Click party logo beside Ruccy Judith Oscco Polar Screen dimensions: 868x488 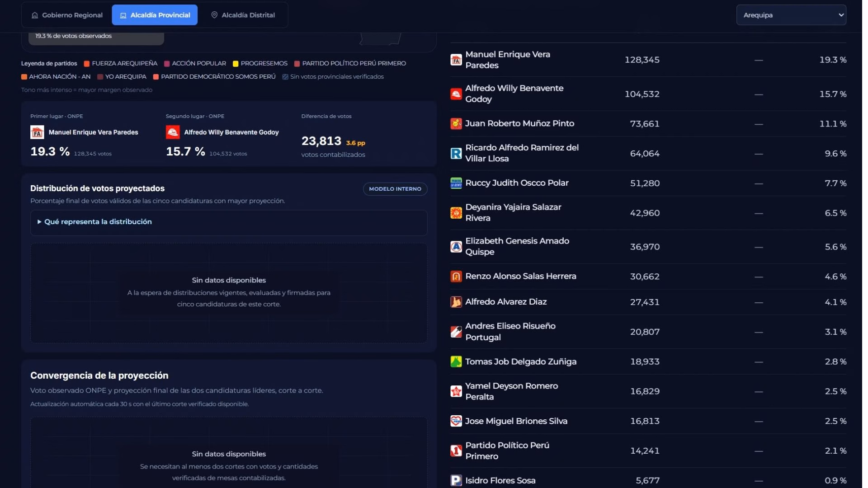pos(456,183)
